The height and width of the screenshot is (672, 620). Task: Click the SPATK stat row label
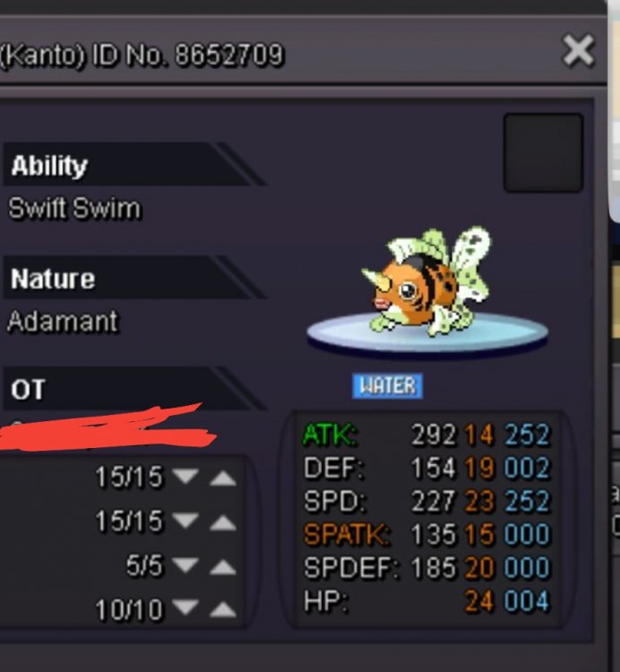pos(347,534)
